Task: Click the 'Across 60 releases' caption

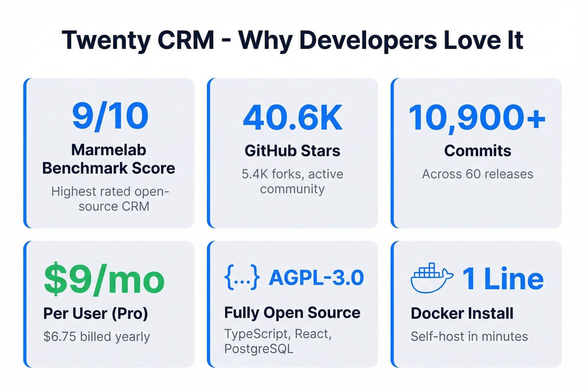Action: point(477,174)
